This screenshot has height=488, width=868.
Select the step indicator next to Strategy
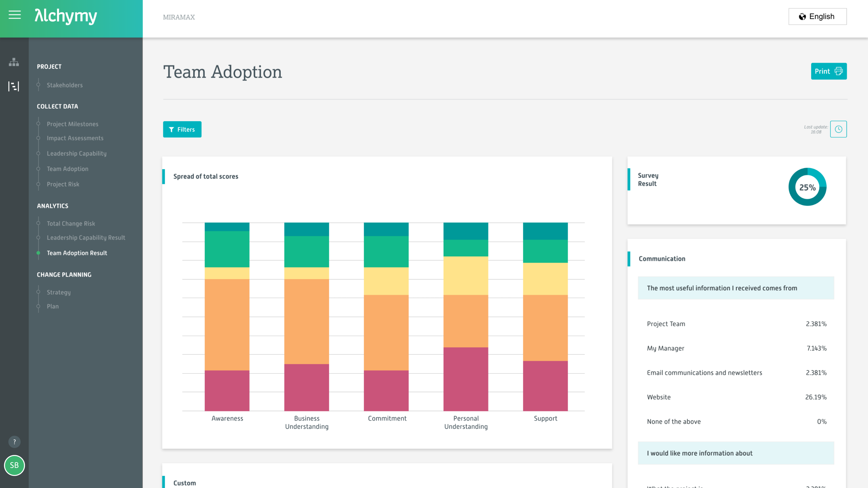coord(38,292)
